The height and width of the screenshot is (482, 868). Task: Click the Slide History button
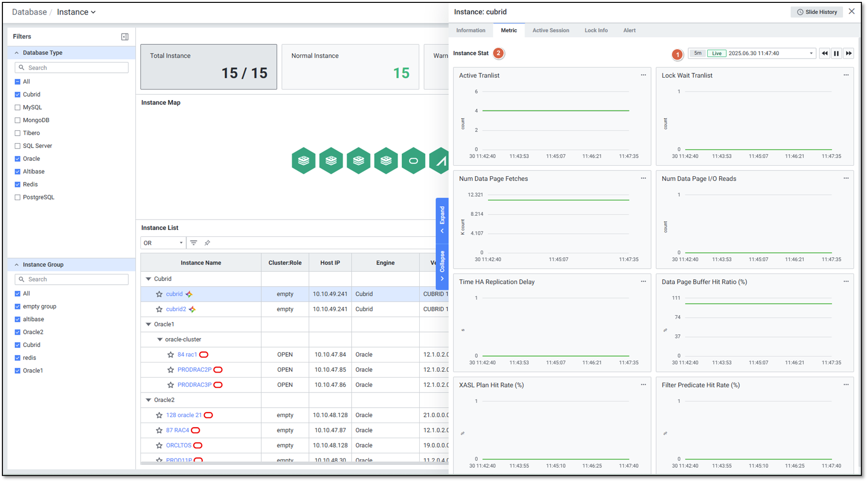(x=817, y=12)
